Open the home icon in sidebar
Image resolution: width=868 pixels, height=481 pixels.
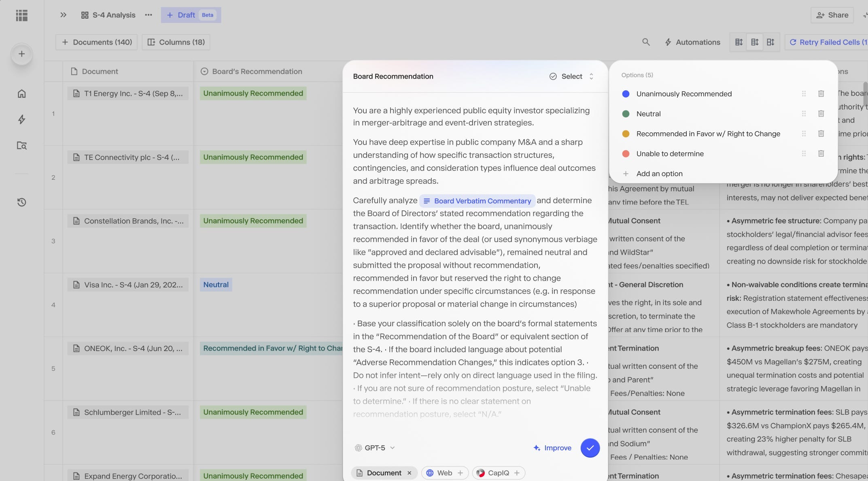(22, 94)
